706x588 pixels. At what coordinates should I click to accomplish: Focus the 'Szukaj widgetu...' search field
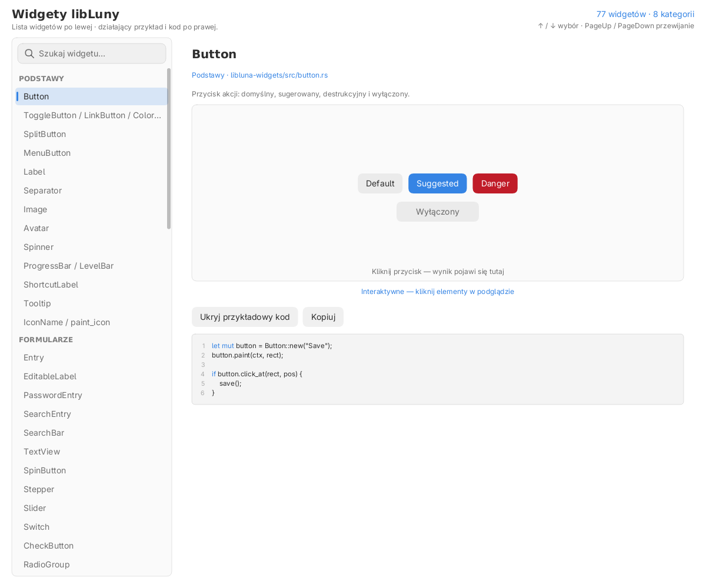tap(92, 54)
